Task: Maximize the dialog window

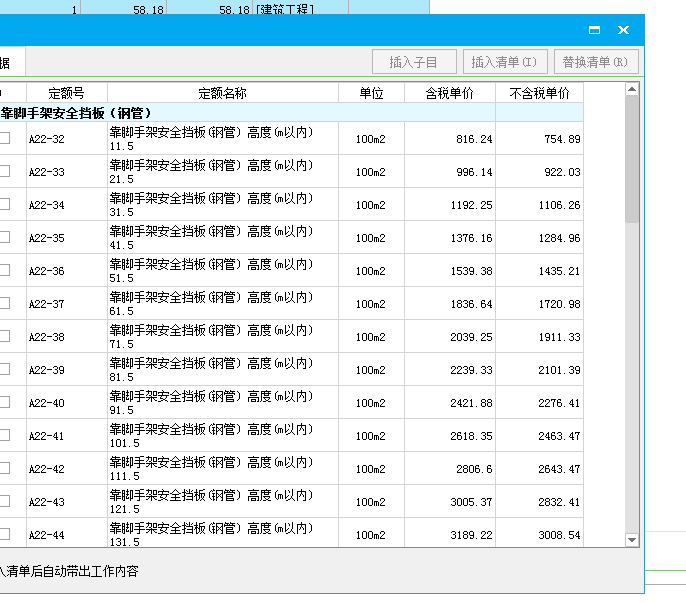Action: point(594,30)
